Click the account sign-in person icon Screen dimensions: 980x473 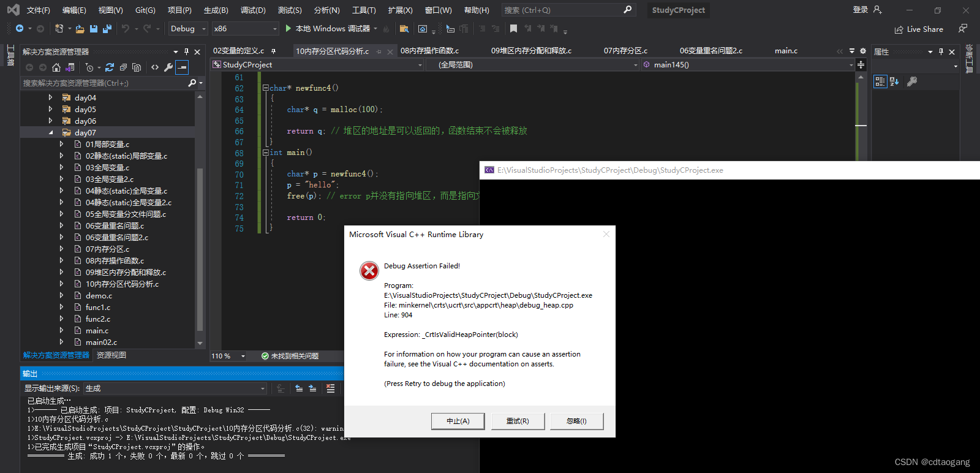877,10
